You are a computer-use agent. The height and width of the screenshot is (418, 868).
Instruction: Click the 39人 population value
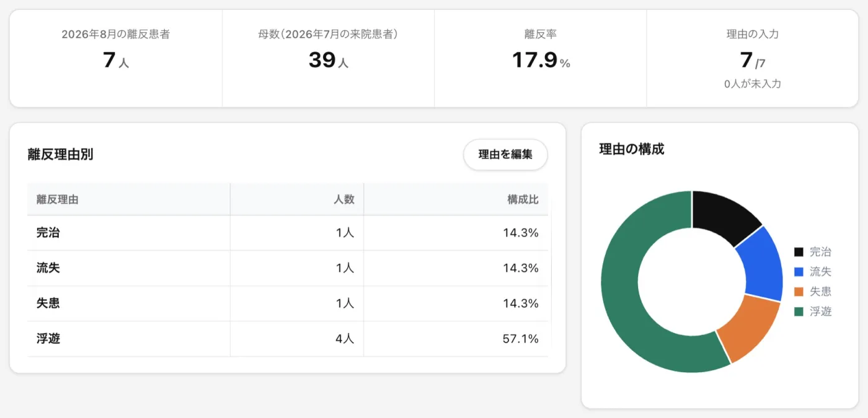click(x=329, y=60)
